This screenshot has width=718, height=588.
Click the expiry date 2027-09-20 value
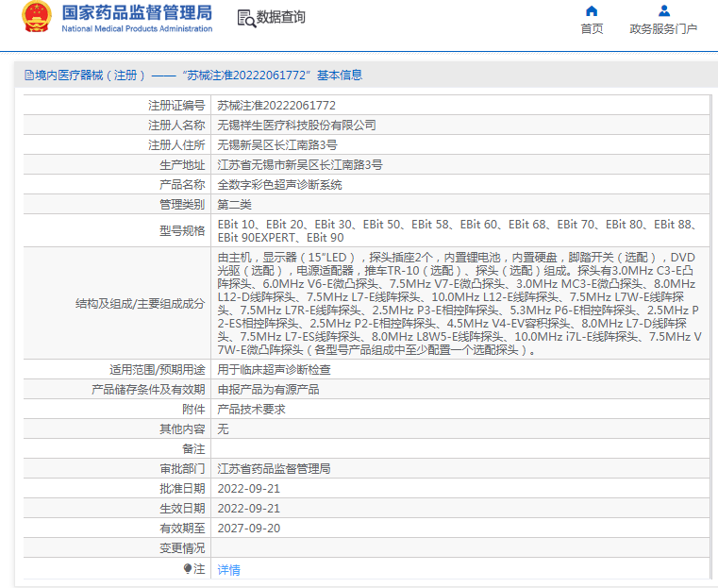click(249, 528)
